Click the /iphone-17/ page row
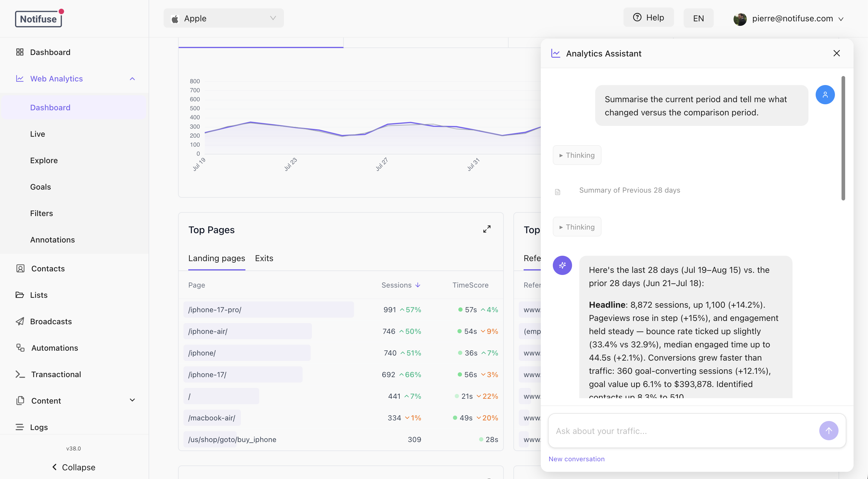868x479 pixels. coord(341,374)
